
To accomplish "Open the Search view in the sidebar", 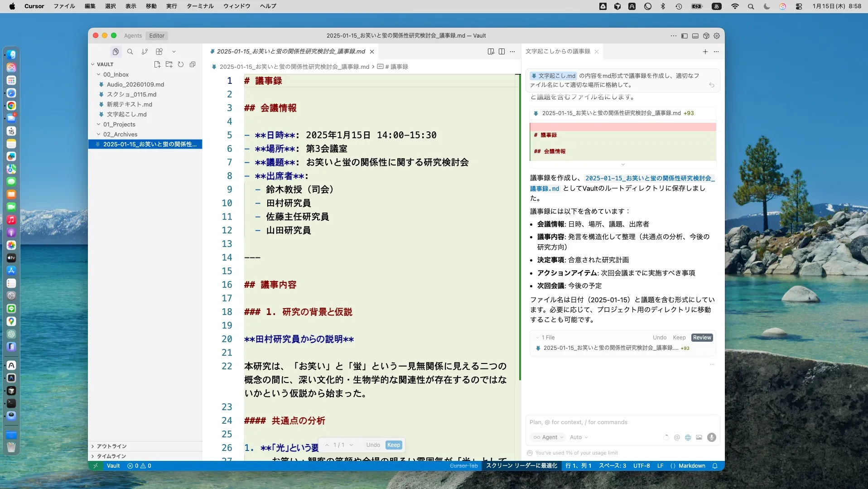I will coord(130,51).
